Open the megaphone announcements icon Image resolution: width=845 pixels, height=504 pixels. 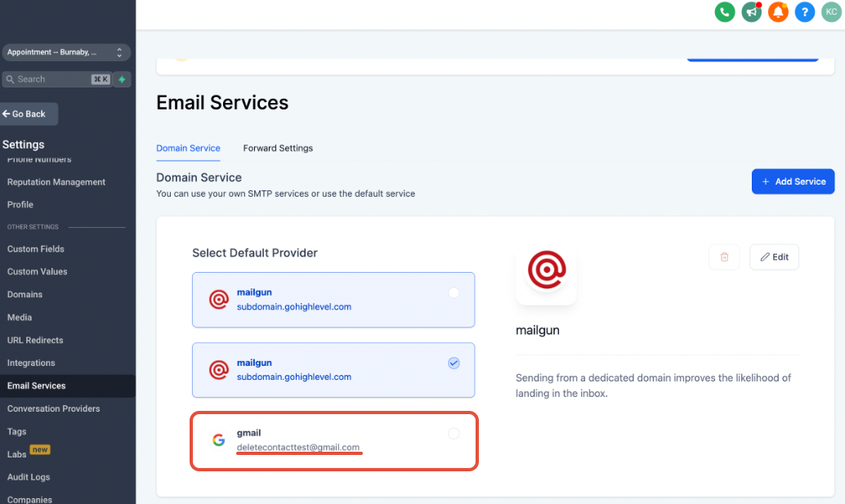pyautogui.click(x=751, y=12)
